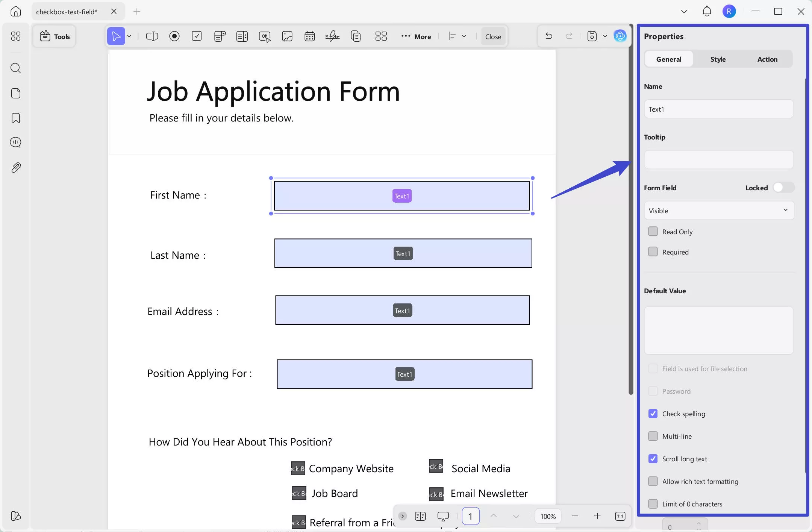Click the Tooltip input field
The height and width of the screenshot is (532, 812).
[x=719, y=160]
